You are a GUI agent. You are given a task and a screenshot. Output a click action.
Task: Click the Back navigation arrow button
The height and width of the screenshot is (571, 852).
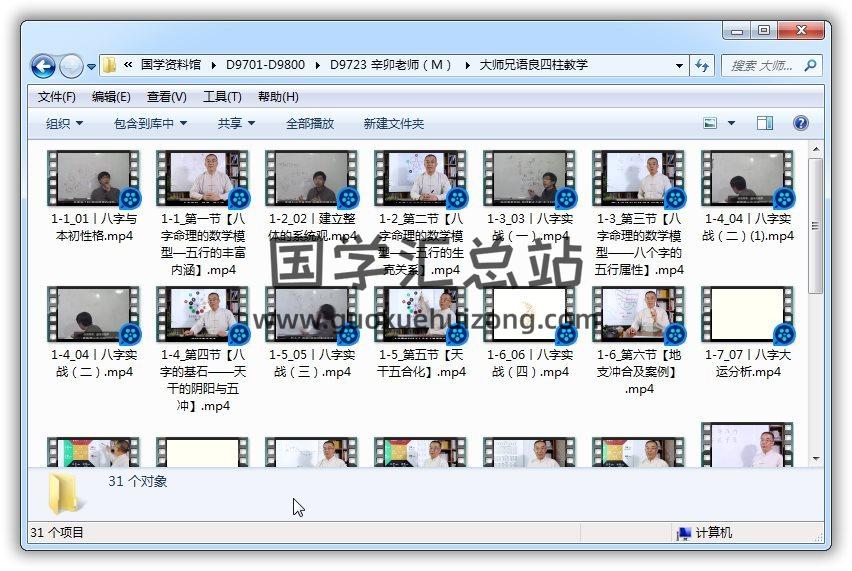point(43,66)
